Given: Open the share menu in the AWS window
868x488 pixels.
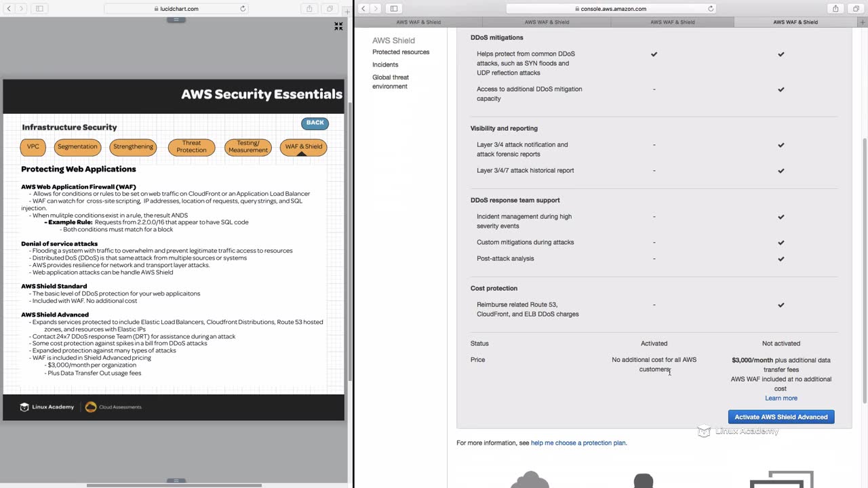Looking at the screenshot, I should 835,9.
